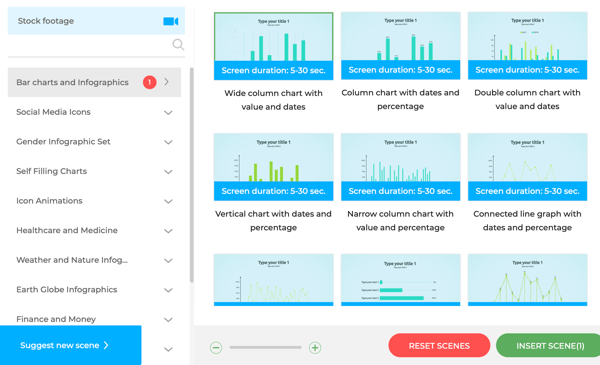This screenshot has width=600, height=365.
Task: Select the Connected line graph thumbnail
Action: point(527,167)
